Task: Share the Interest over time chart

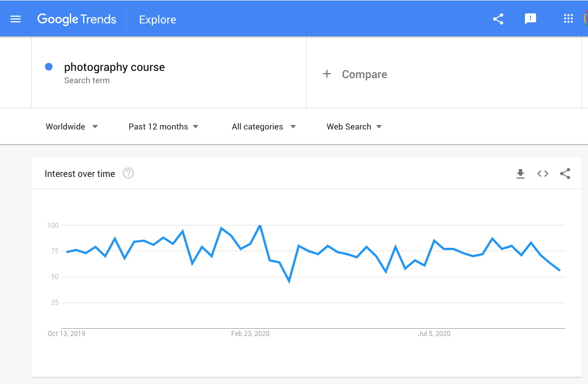Action: coord(565,174)
